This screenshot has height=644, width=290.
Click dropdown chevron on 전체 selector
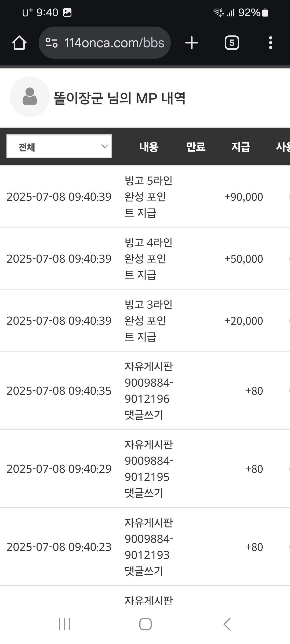click(x=104, y=146)
